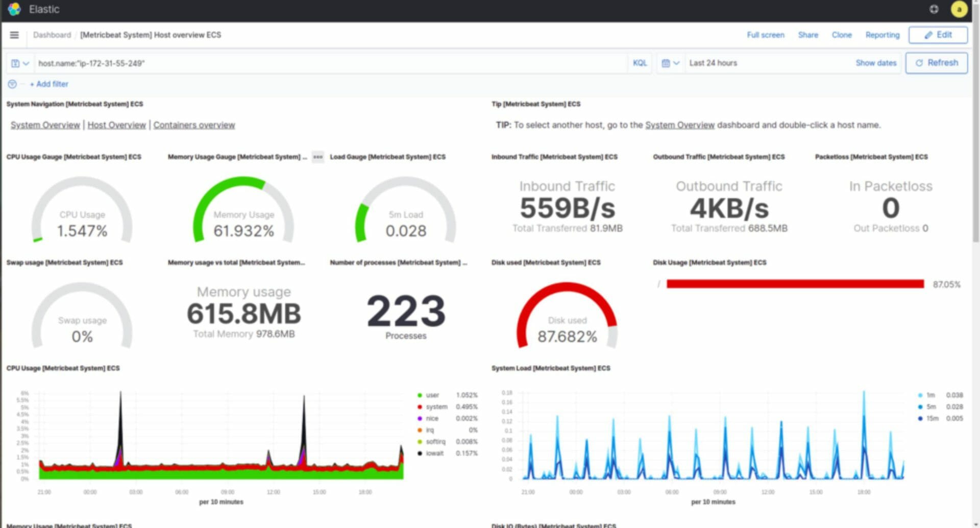This screenshot has width=980, height=528.
Task: Toggle the iowait series in CPU legend
Action: 434,453
